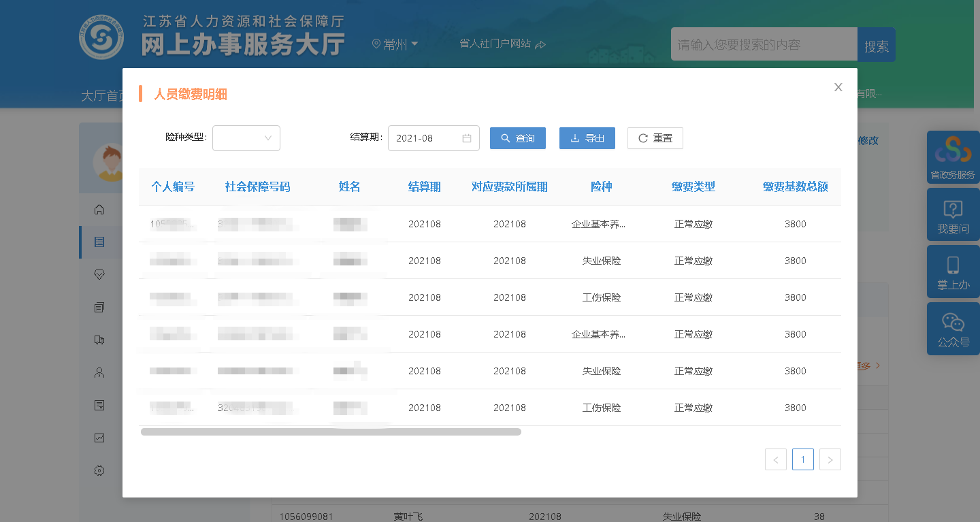Expand the 险种类型 dropdown

coord(246,138)
